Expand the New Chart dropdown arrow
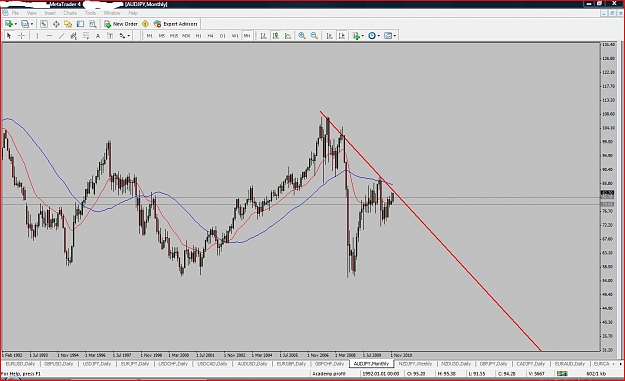Screen dimensions: 625x381 pos(16,24)
